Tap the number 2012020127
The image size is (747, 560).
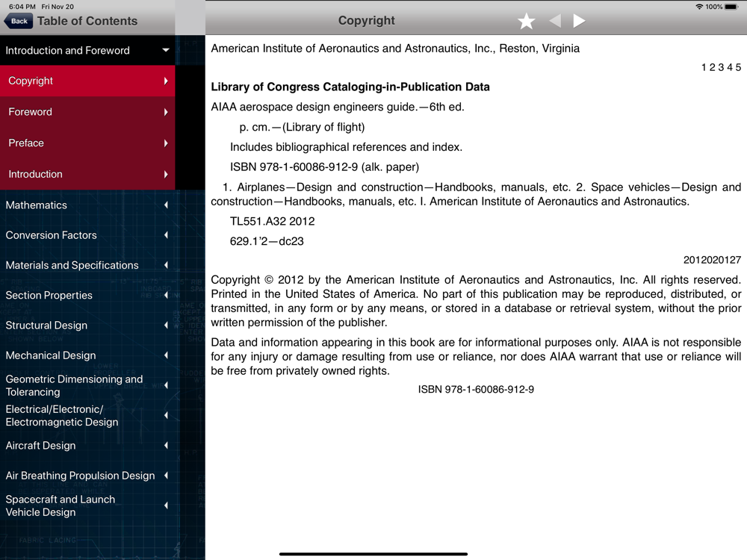[x=712, y=260]
